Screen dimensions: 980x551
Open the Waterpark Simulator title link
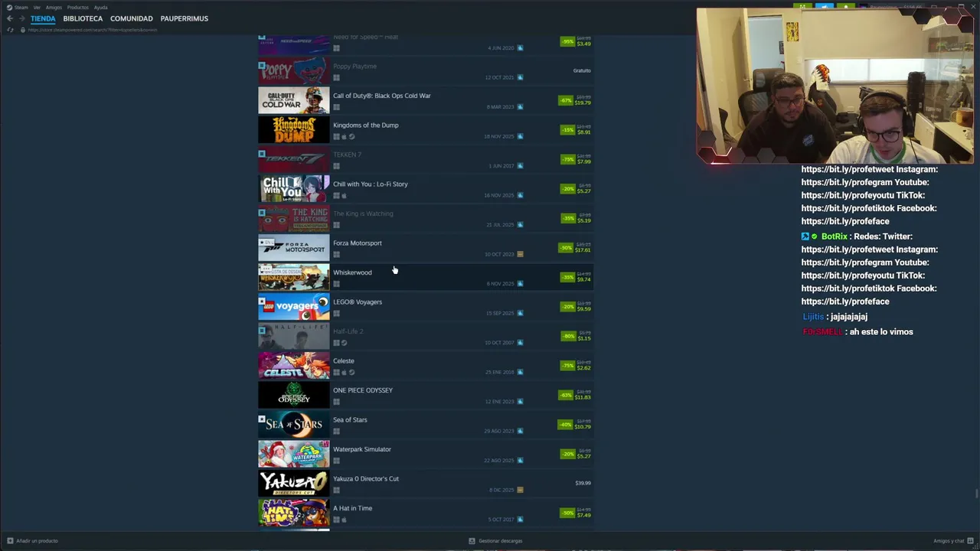362,449
